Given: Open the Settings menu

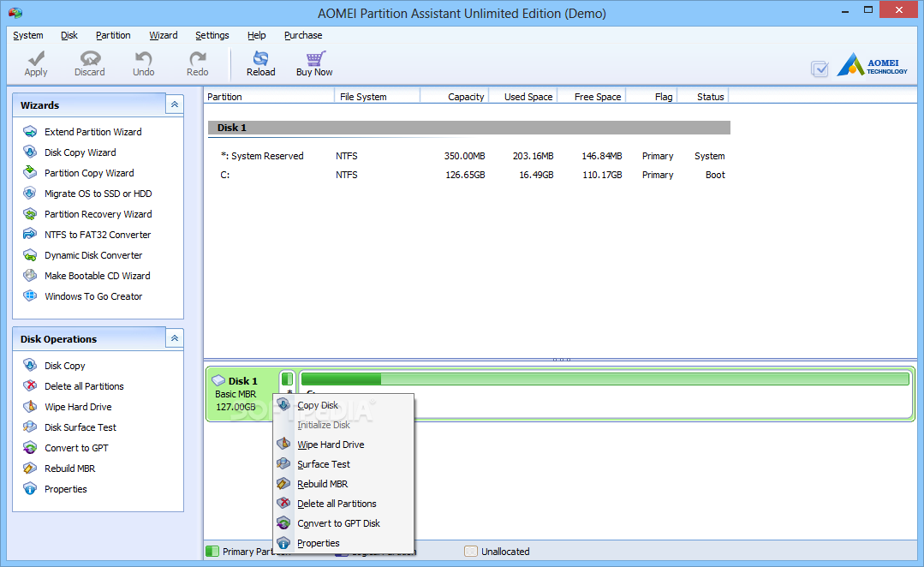Looking at the screenshot, I should 212,35.
